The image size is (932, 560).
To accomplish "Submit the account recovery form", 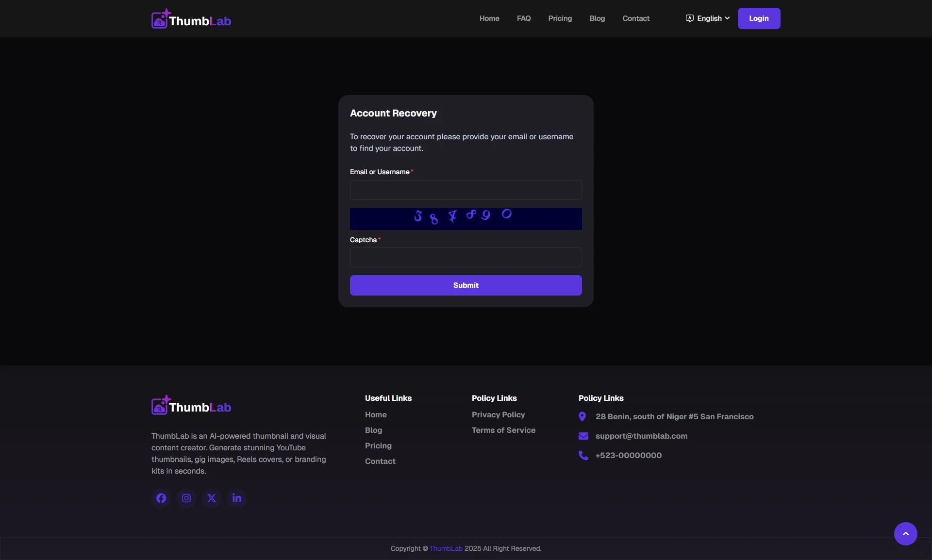I will coord(466,285).
